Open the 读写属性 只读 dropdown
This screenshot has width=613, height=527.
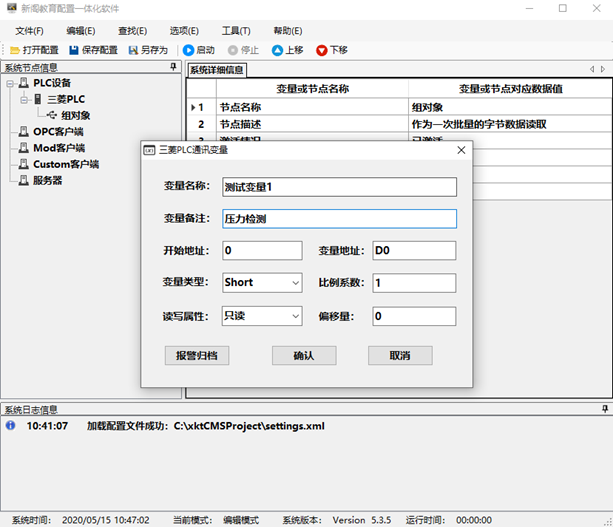click(x=296, y=316)
